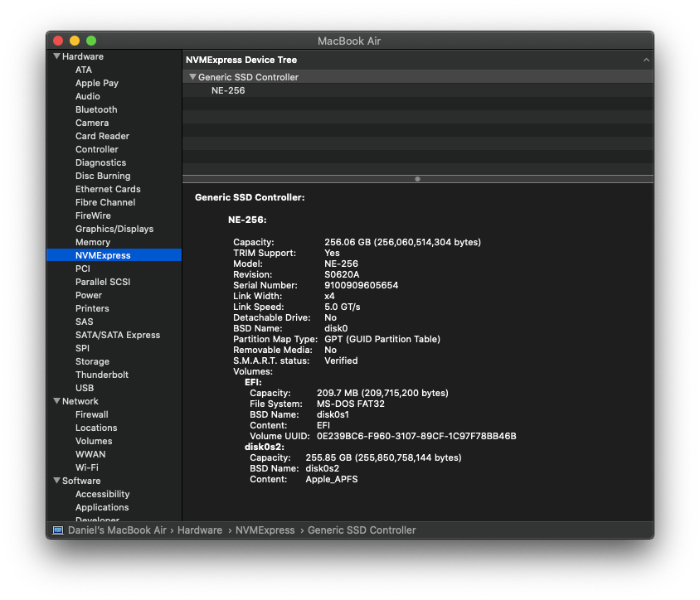
Task: Click the NVMExpress Device Tree column header
Action: click(418, 60)
